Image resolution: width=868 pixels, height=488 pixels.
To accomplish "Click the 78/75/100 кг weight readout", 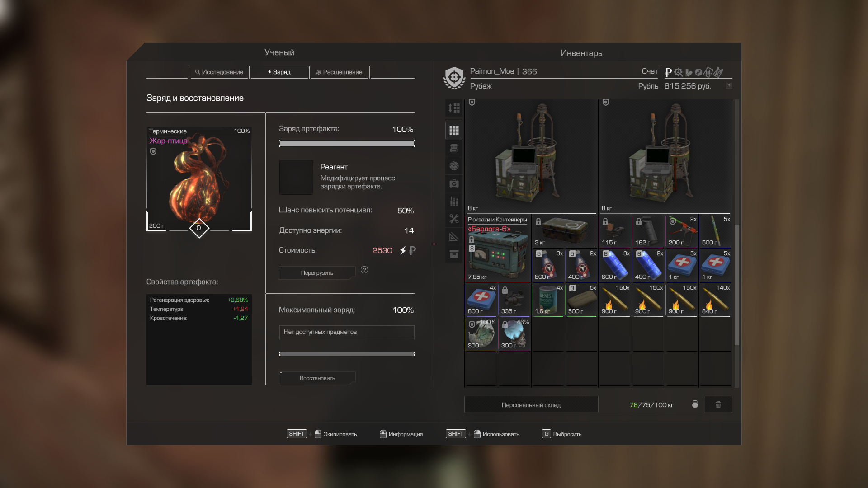I will pyautogui.click(x=651, y=405).
